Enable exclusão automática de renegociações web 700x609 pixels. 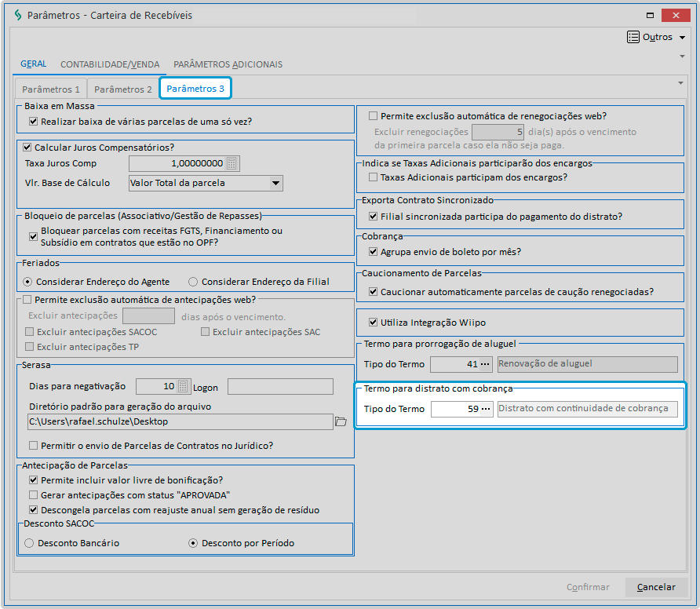[374, 116]
